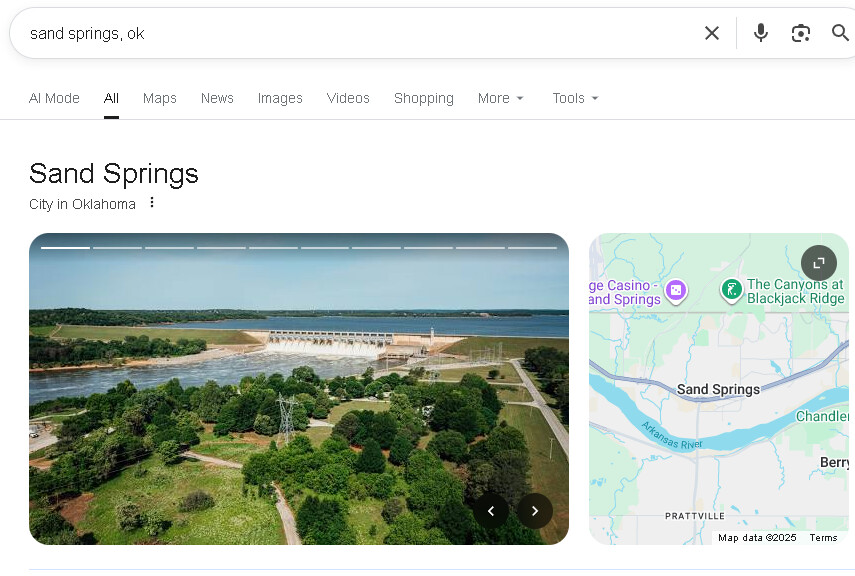Clear the search box text
This screenshot has height=576, width=855.
tap(712, 33)
